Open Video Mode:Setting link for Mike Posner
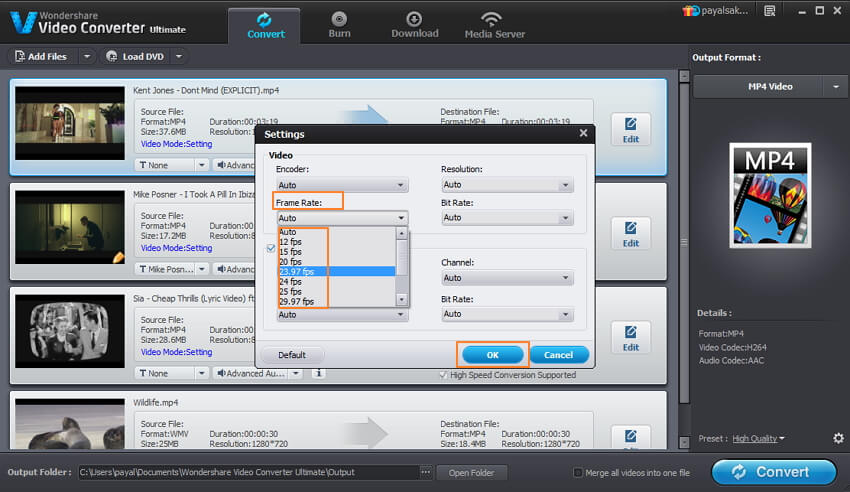 point(176,248)
